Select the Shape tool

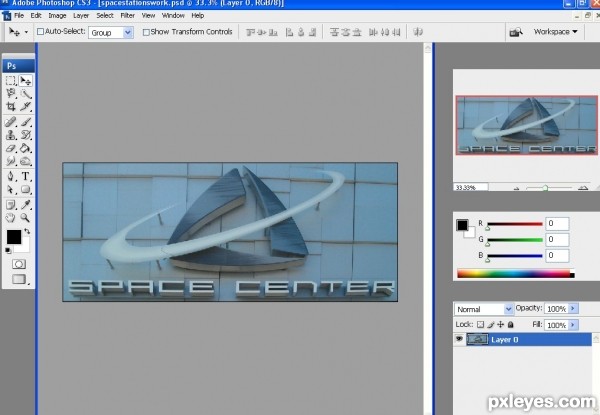[26, 189]
